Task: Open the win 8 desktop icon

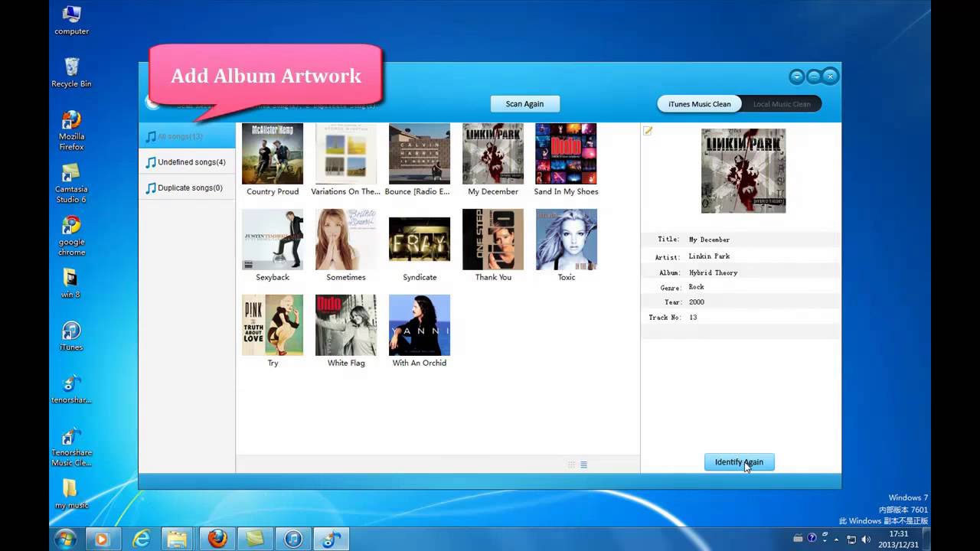Action: (x=71, y=283)
